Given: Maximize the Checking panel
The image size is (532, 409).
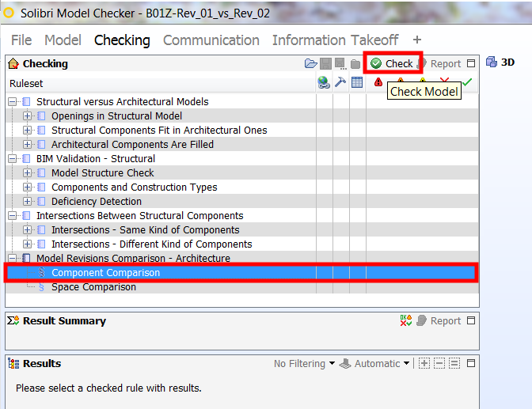Looking at the screenshot, I should pyautogui.click(x=471, y=63).
